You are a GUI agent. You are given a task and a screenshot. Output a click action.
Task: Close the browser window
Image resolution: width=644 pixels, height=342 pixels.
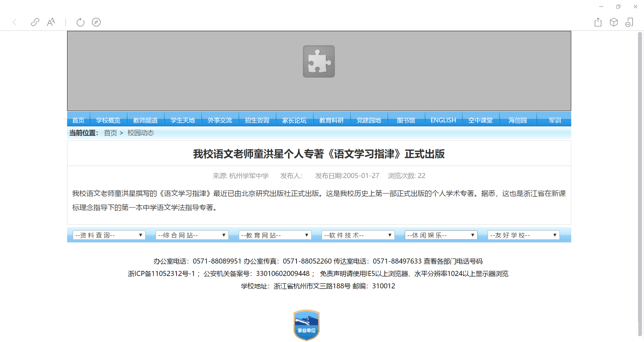point(635,6)
